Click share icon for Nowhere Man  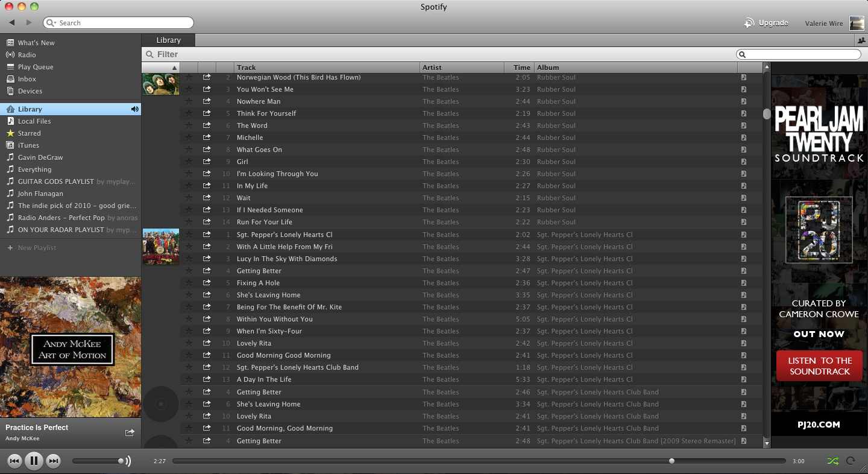tap(207, 101)
